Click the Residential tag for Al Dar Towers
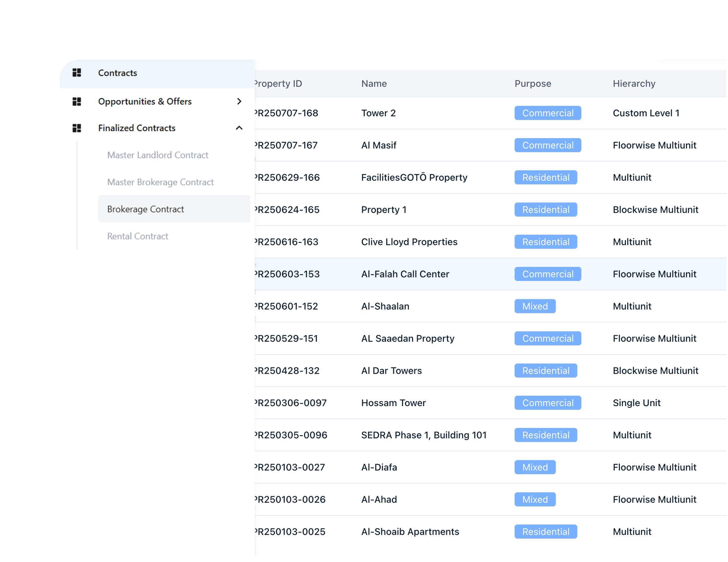This screenshot has height=562, width=728. click(546, 370)
